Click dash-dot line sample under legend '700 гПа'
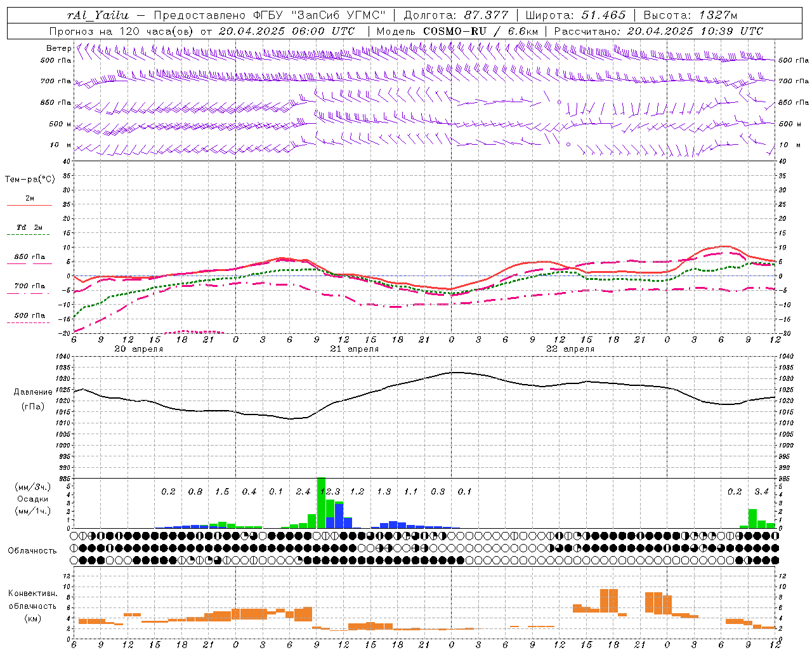The image size is (812, 650). (29, 294)
